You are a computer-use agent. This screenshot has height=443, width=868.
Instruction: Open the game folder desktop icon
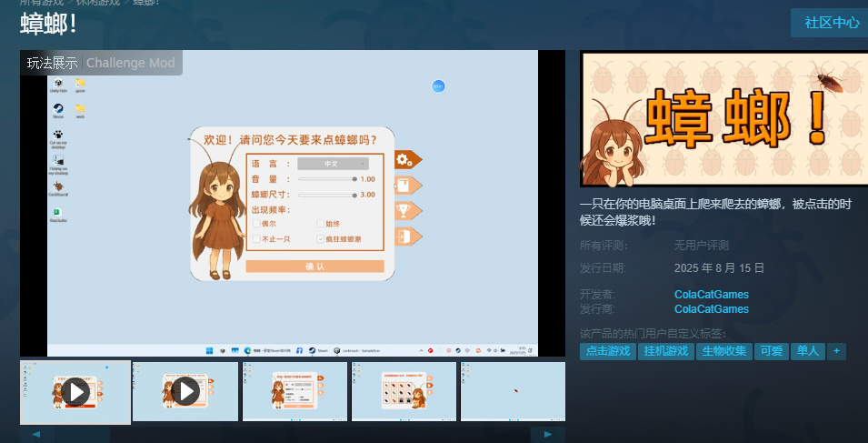[80, 86]
